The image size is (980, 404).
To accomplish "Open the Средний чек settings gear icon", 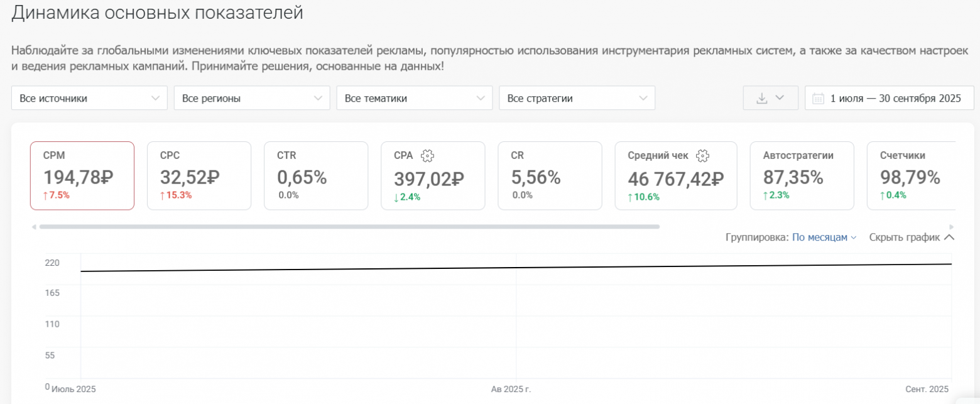I will 703,156.
